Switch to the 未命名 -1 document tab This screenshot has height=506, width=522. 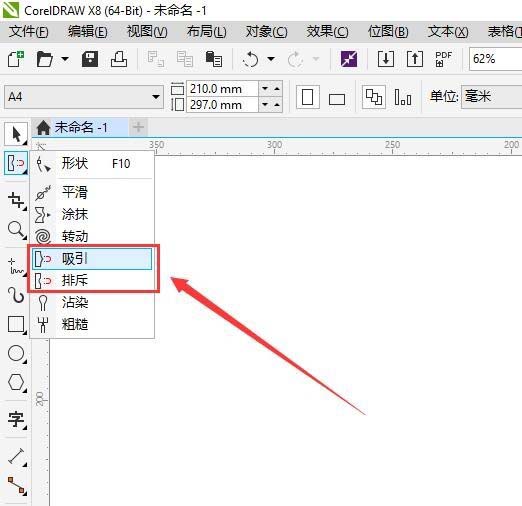(x=80, y=127)
